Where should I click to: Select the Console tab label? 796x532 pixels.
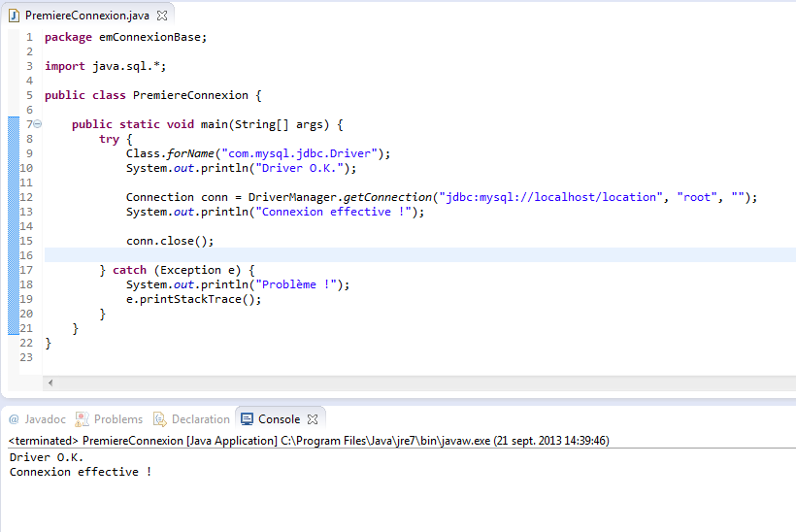coord(279,419)
